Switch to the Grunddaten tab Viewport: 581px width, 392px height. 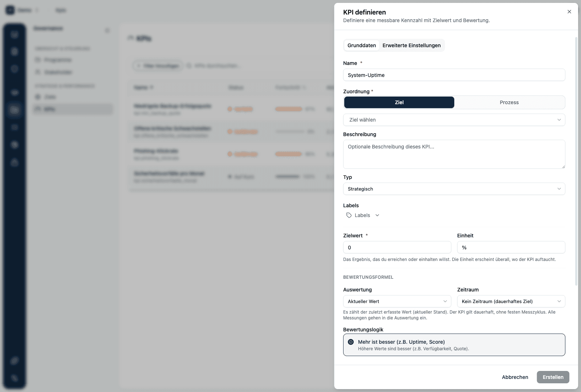362,45
